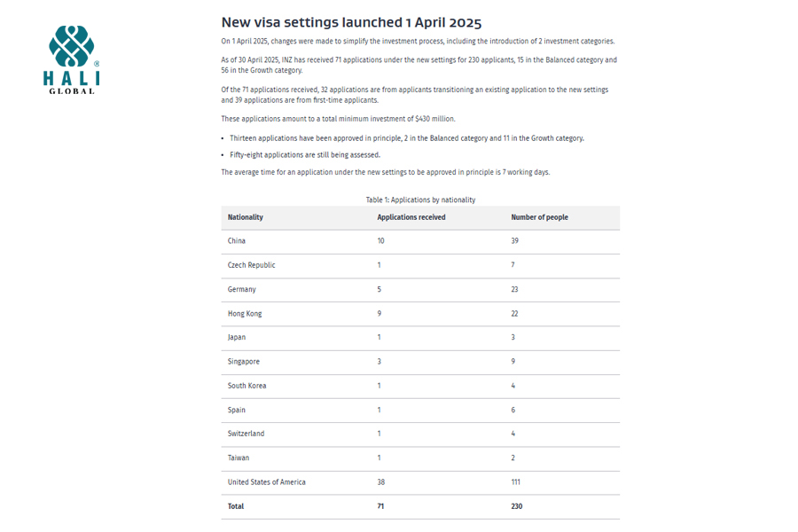Viewport: 798px width, 532px height.
Task: Select the 'New visa settings launched' heading
Action: click(x=351, y=22)
